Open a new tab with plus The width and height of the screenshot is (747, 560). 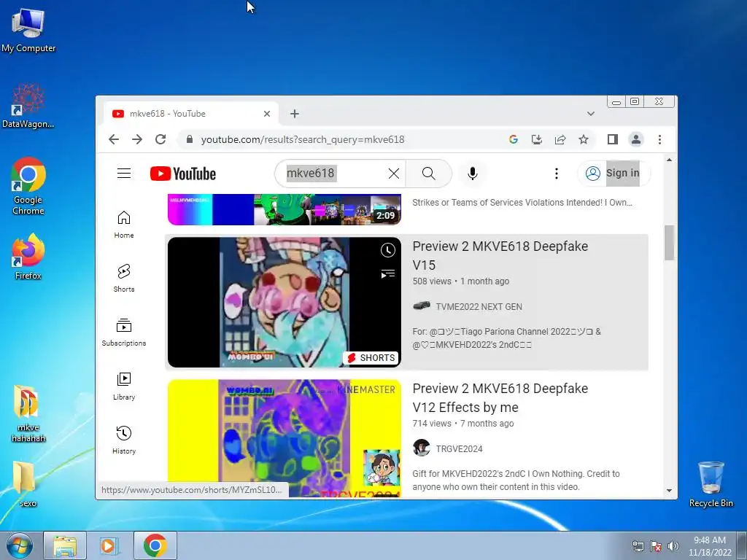click(295, 113)
